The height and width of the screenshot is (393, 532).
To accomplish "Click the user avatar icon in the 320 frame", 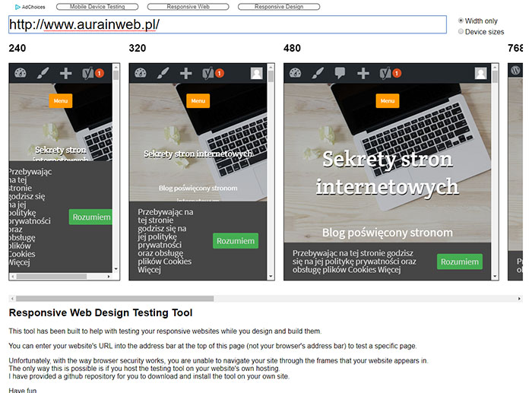I will point(257,73).
